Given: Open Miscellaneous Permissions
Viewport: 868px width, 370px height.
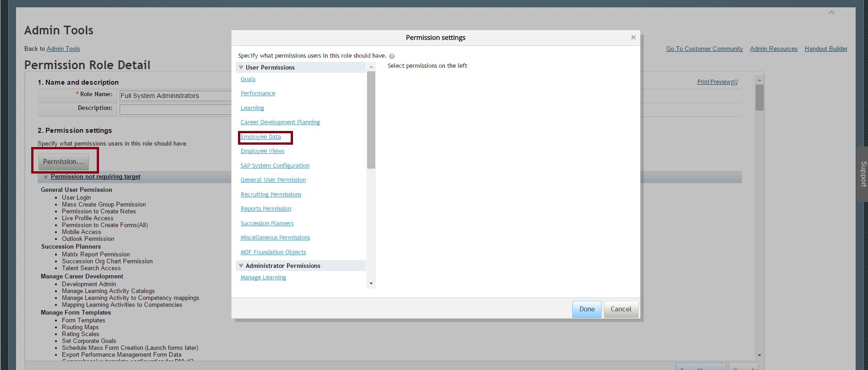Looking at the screenshot, I should pyautogui.click(x=275, y=238).
